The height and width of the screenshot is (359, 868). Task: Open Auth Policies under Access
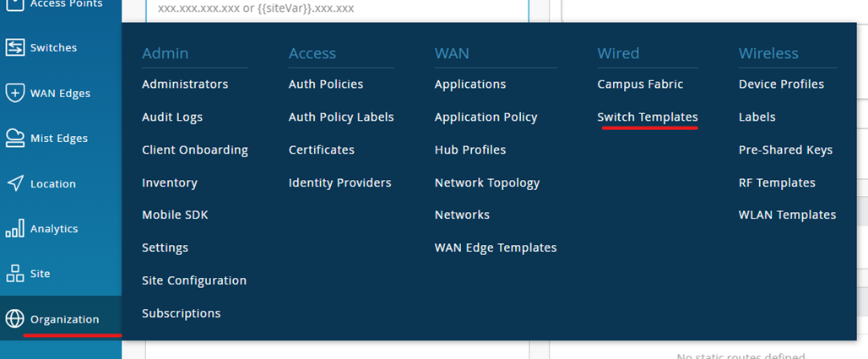326,84
